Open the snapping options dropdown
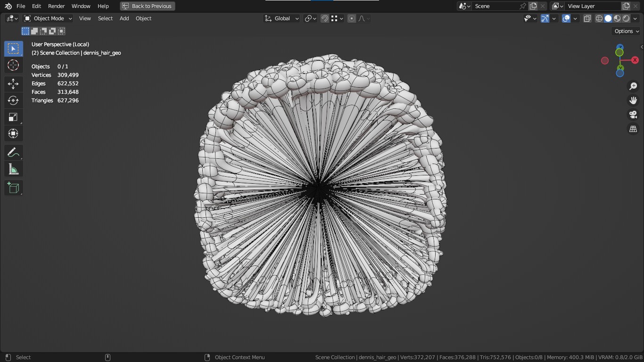644x362 pixels. coord(336,18)
